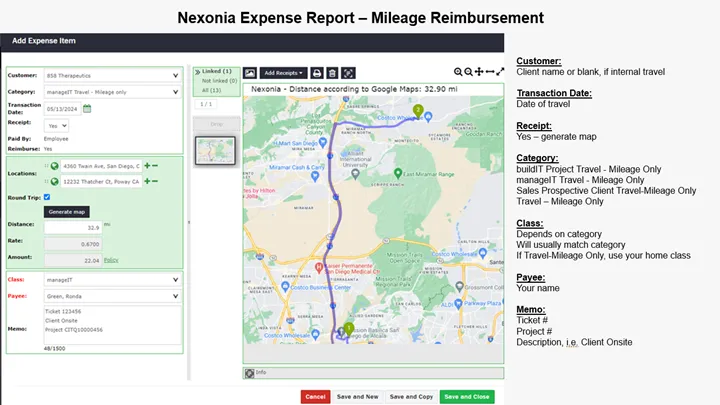Click the "48/1500" memo character counter
Screen dimensions: 720x405
pyautogui.click(x=55, y=349)
